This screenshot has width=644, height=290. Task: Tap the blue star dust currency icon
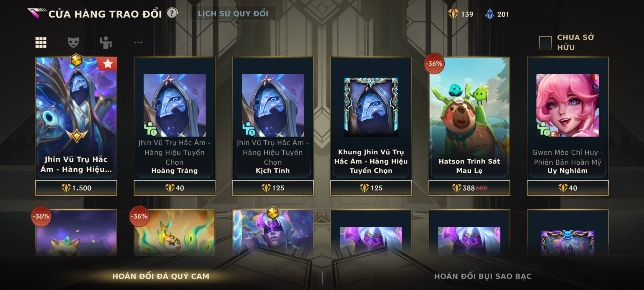point(490,14)
